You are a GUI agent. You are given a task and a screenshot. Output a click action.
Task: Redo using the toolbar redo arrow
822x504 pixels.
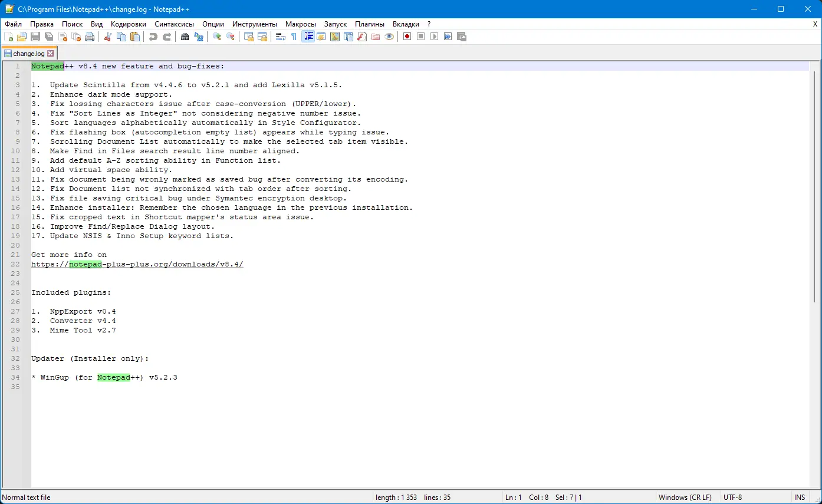[x=167, y=37]
